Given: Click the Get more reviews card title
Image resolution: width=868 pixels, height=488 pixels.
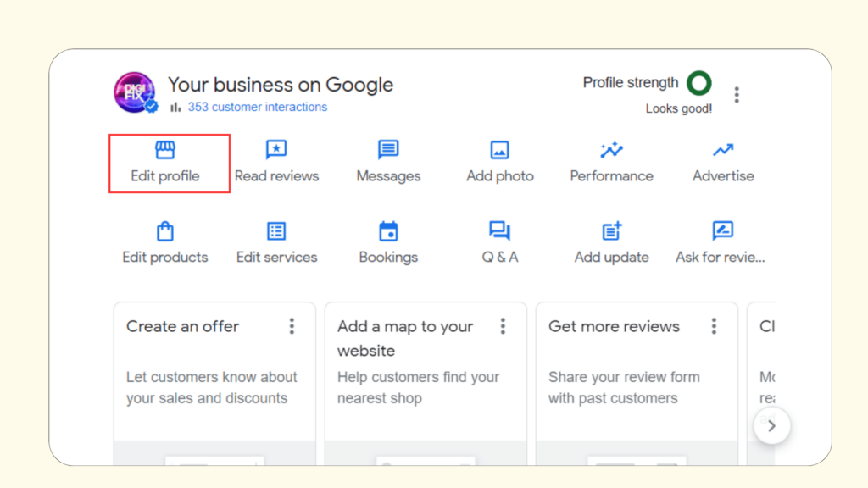Looking at the screenshot, I should [x=614, y=326].
